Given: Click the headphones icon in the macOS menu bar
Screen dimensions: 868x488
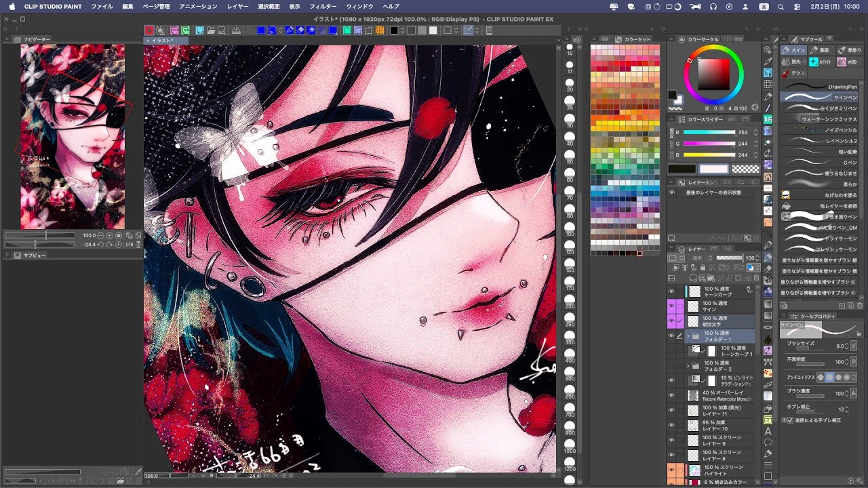Looking at the screenshot, I should coord(713,7).
